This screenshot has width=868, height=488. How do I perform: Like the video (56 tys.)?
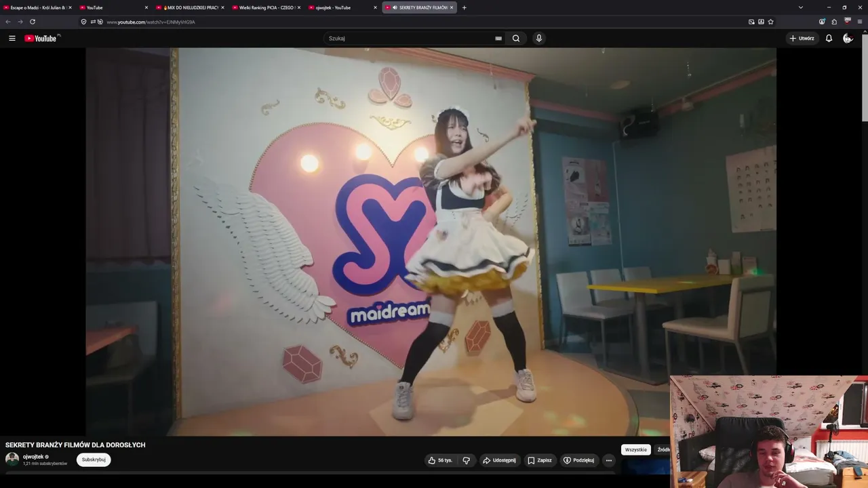pyautogui.click(x=440, y=460)
